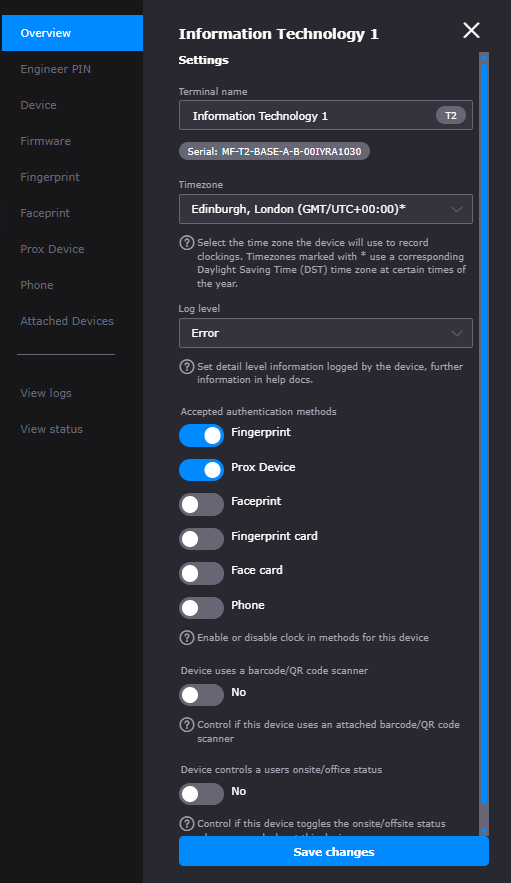Enable the Faceprint authentication toggle

click(x=201, y=505)
